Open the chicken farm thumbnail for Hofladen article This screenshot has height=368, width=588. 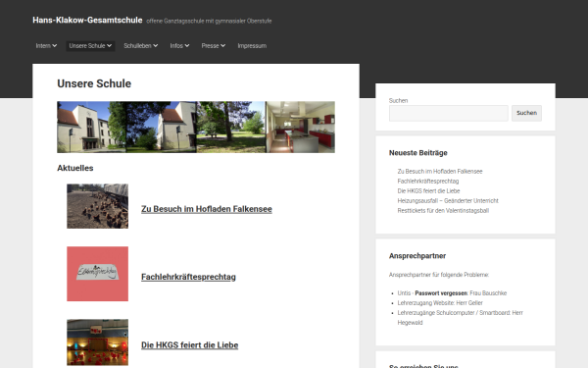tap(97, 206)
